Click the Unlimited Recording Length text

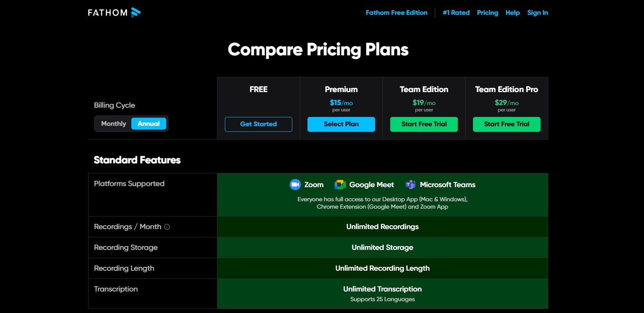[x=382, y=268]
